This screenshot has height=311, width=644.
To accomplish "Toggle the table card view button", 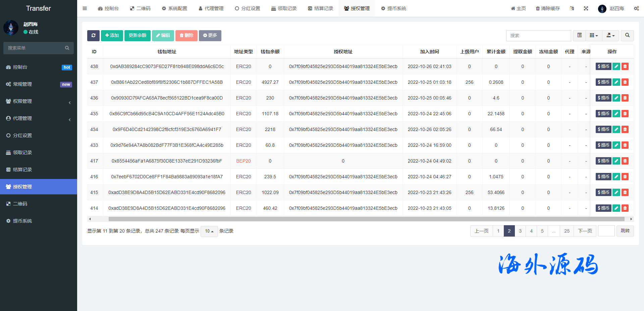I will pos(579,36).
